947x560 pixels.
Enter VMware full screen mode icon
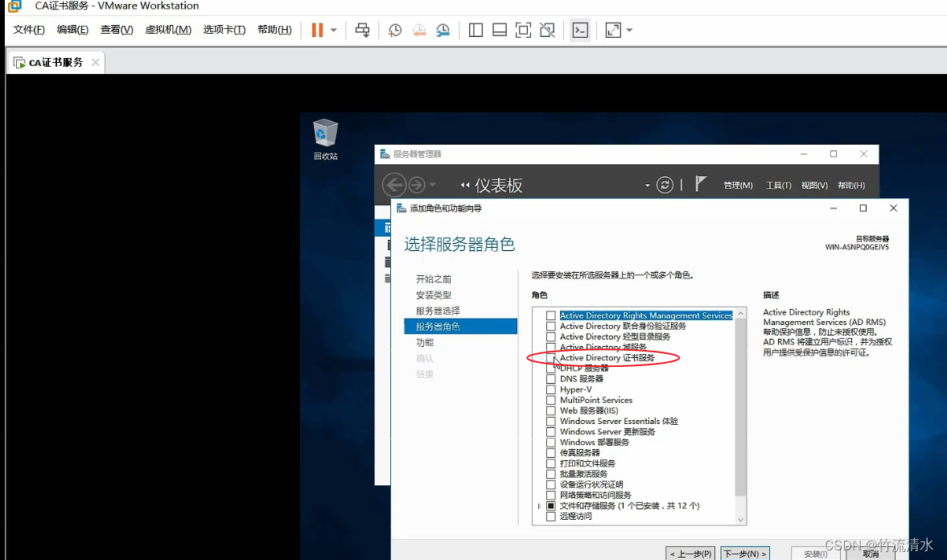[x=523, y=31]
